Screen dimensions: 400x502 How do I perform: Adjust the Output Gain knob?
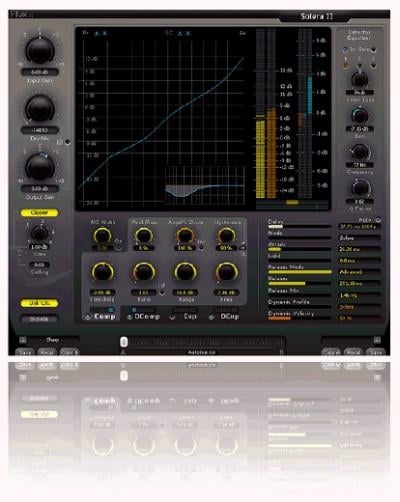[40, 167]
